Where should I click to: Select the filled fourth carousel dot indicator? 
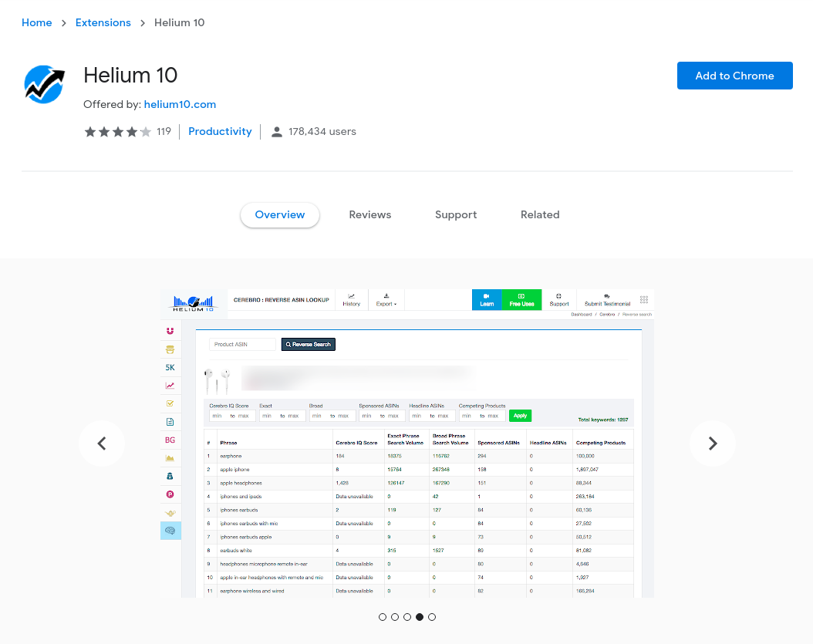tap(420, 617)
